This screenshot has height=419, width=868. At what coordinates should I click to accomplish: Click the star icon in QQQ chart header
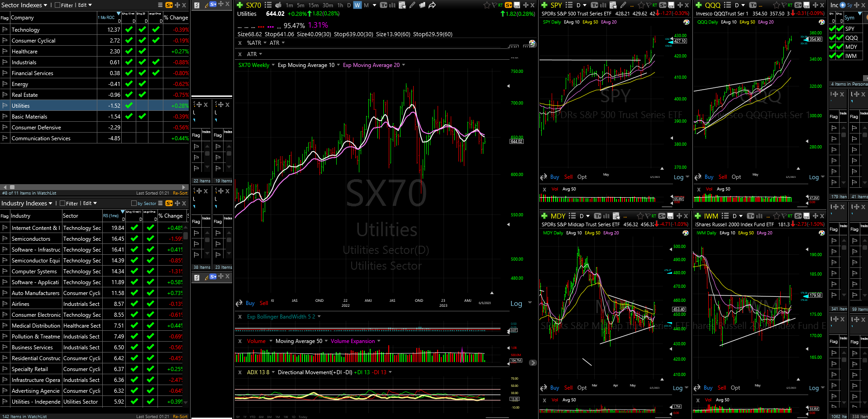pos(777,5)
